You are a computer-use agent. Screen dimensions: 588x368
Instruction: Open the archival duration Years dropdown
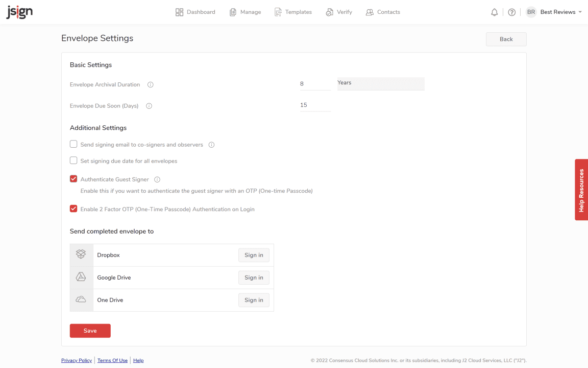pos(380,83)
